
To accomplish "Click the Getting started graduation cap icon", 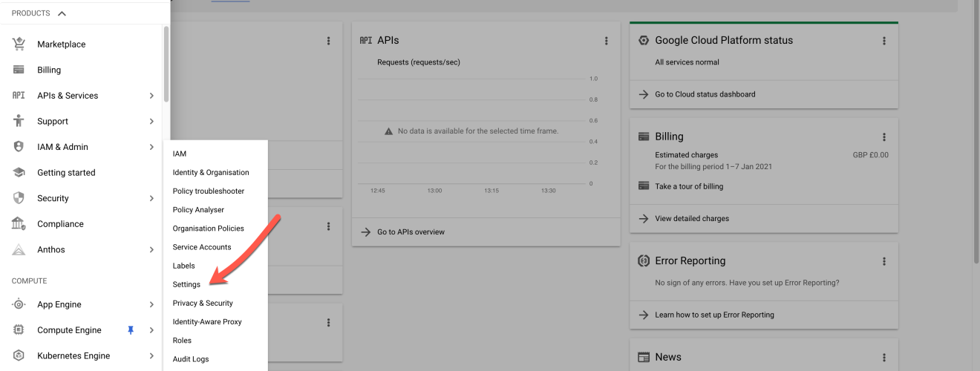I will click(19, 172).
